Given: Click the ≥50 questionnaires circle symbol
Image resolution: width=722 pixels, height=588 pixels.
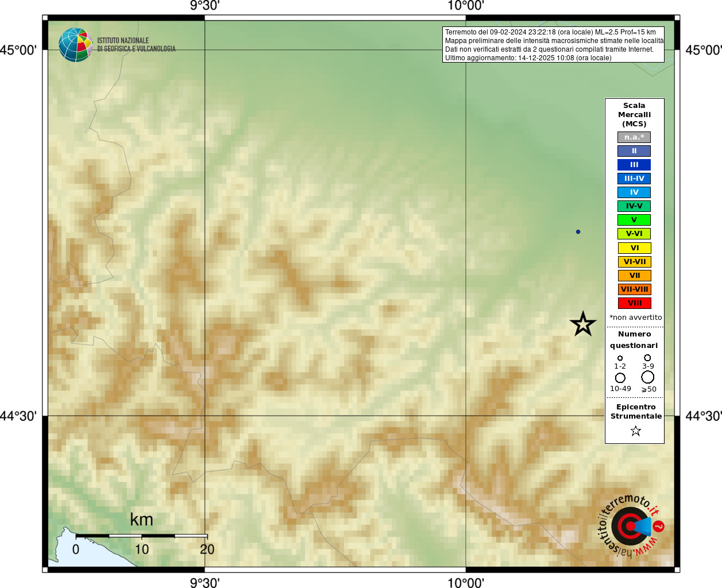Looking at the screenshot, I should point(648,377).
